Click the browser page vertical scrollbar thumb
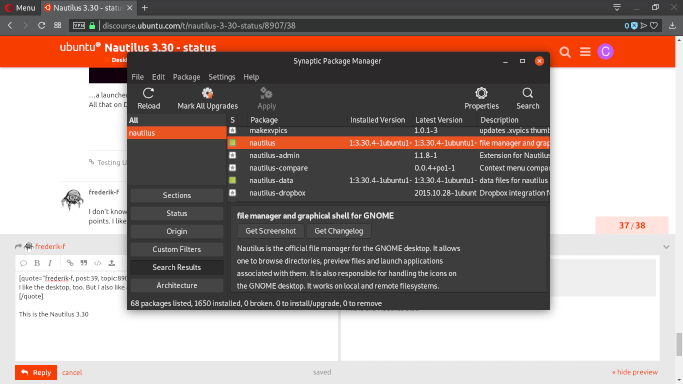 (x=679, y=344)
